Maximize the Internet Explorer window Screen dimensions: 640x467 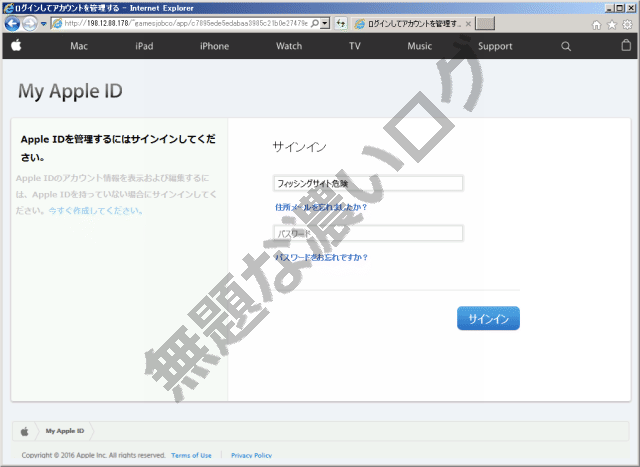coord(620,8)
